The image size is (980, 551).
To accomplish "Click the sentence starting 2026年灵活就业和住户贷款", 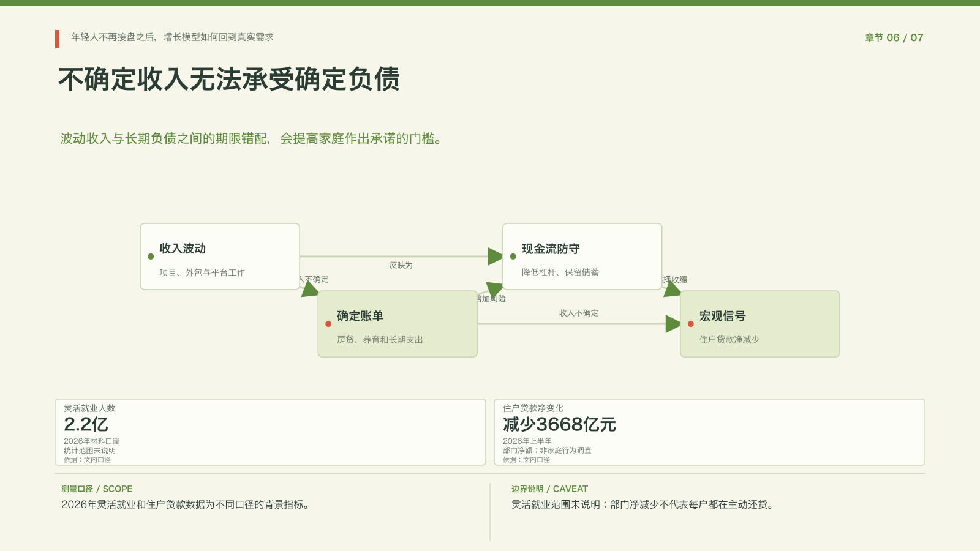I will point(186,505).
